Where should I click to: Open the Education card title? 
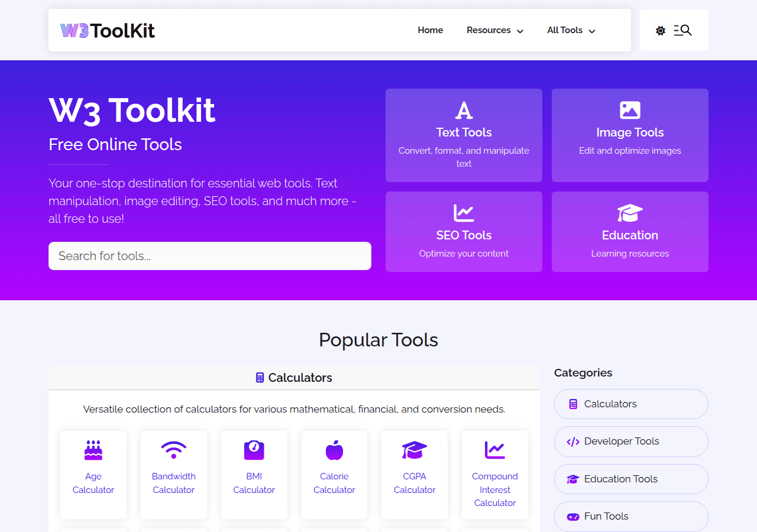click(x=630, y=235)
